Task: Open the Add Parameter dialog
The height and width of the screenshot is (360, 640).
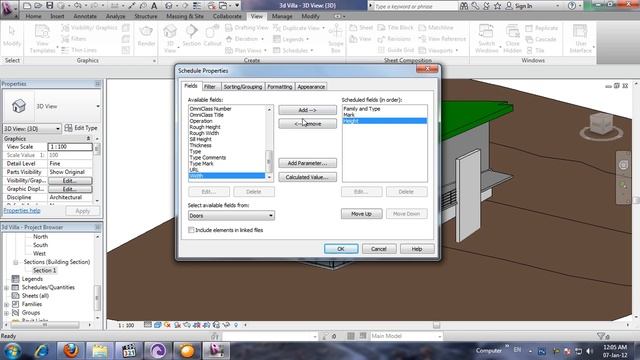Action: 307,163
